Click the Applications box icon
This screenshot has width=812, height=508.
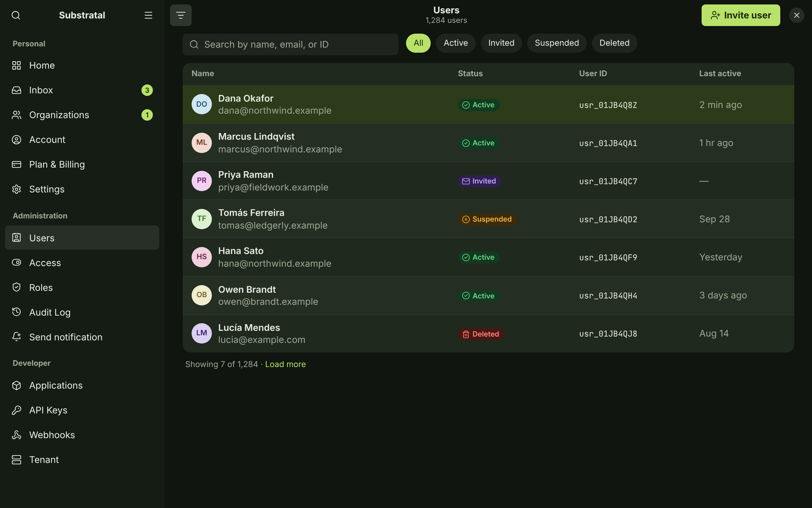click(16, 385)
